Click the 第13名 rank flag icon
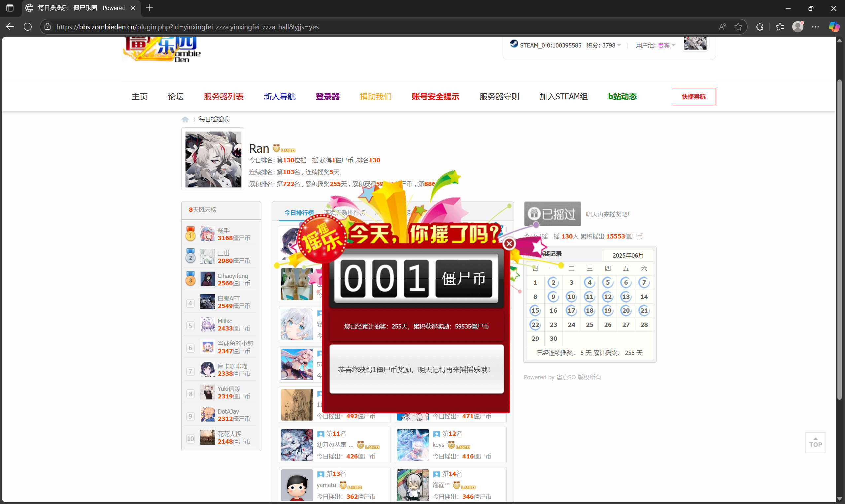The image size is (845, 504). 321,474
